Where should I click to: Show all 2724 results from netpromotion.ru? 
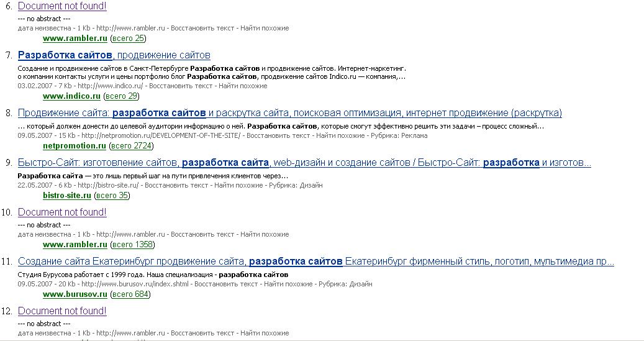click(132, 146)
